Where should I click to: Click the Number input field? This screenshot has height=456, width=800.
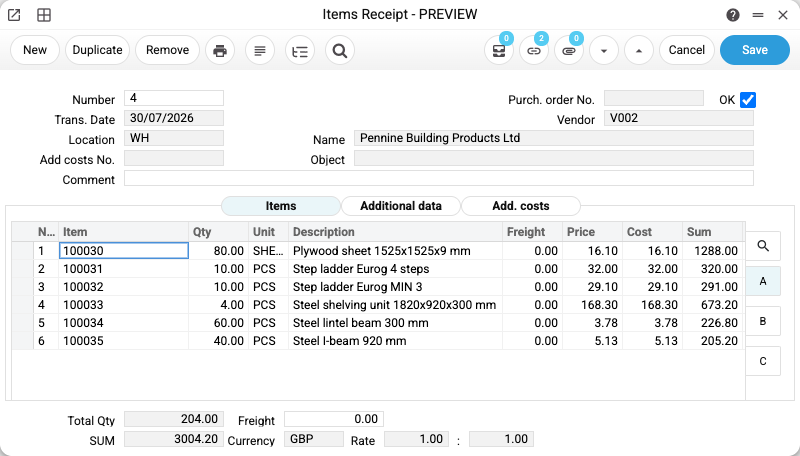coord(174,98)
